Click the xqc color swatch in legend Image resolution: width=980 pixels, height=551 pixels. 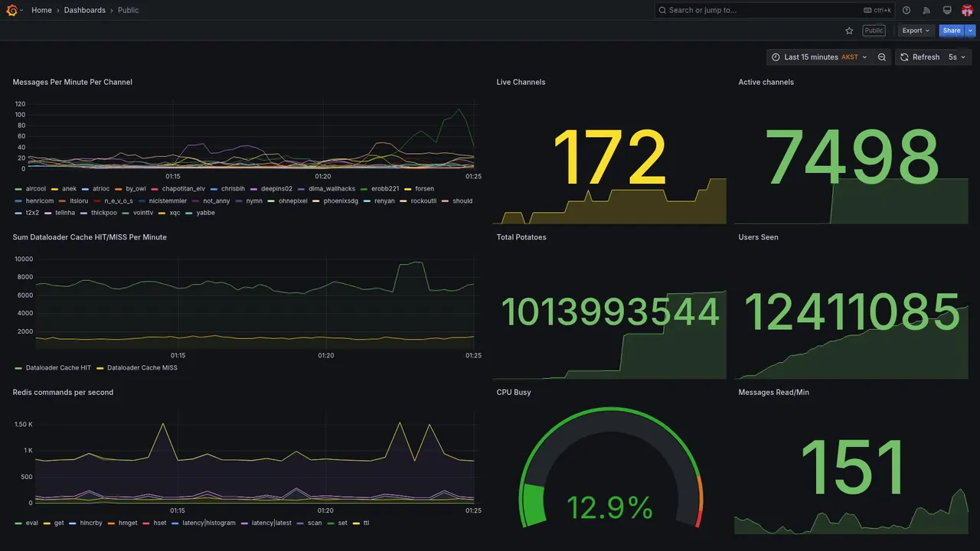pos(162,213)
